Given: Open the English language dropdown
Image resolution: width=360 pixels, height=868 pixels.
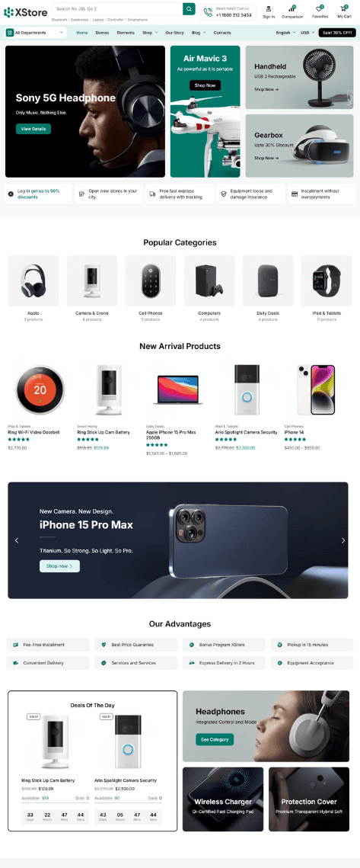Looking at the screenshot, I should [x=285, y=33].
